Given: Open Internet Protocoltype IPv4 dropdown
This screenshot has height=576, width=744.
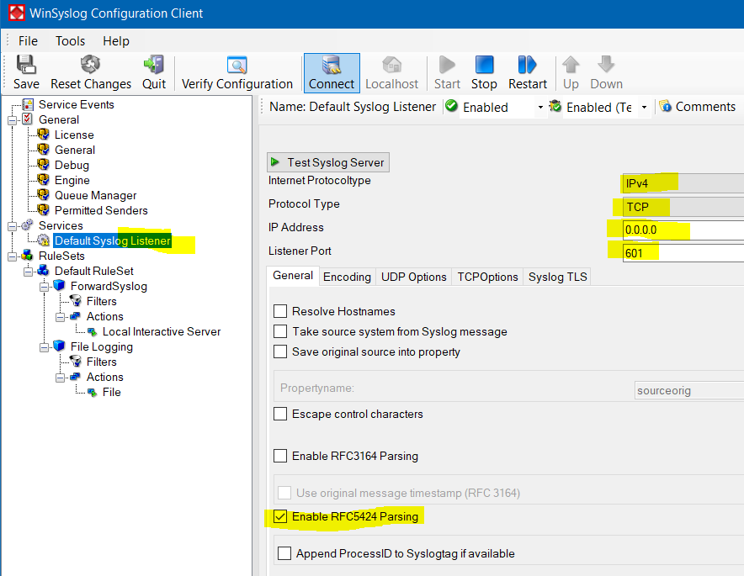Looking at the screenshot, I should pyautogui.click(x=683, y=183).
